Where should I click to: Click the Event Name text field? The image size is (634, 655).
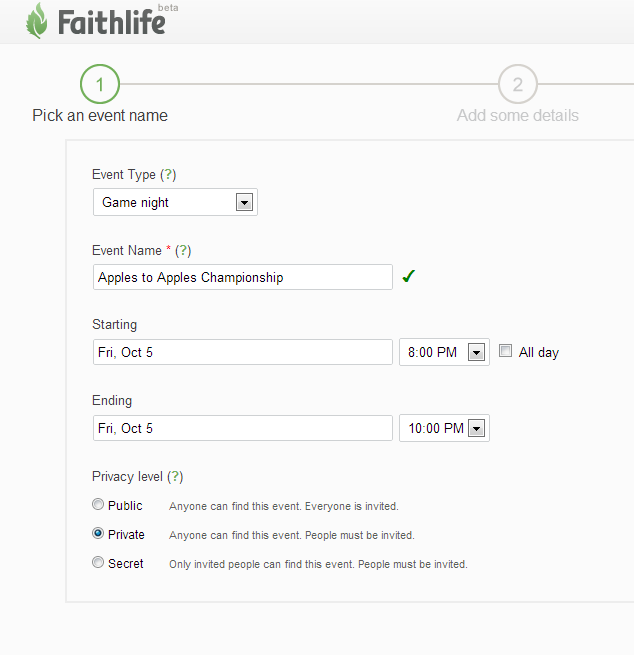pos(242,277)
